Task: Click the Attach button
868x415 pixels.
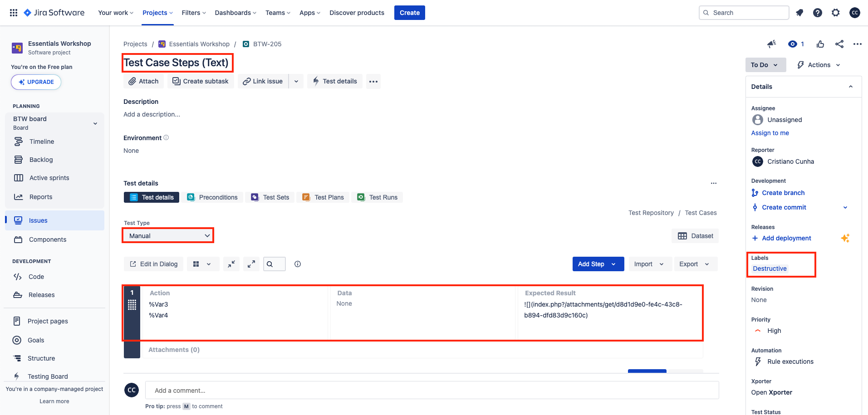Action: tap(143, 82)
